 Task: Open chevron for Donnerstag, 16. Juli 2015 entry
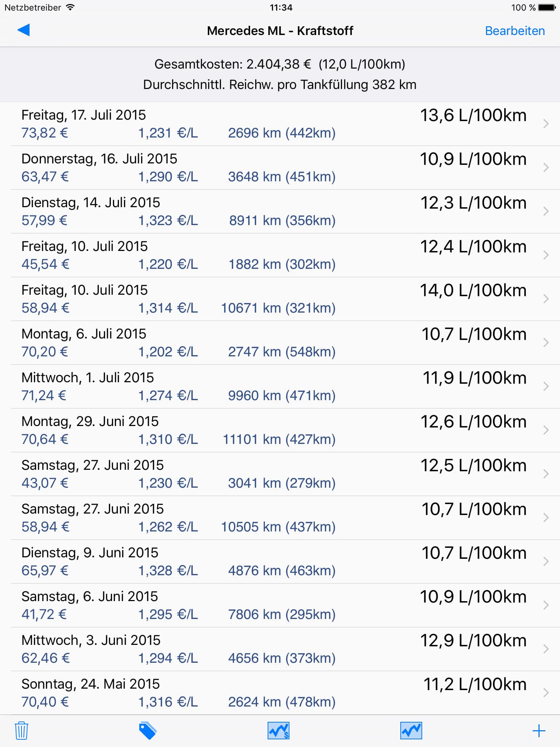click(546, 167)
